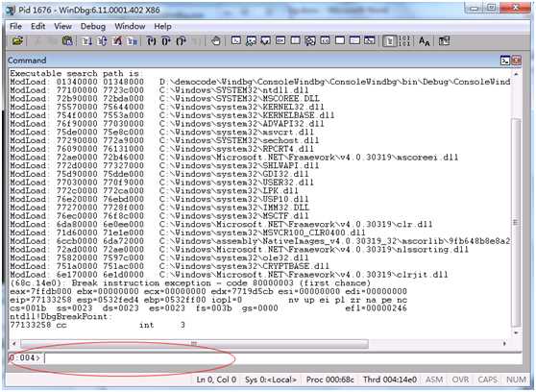Click the '77133258 cc int 3' line
Image resolution: width=536 pixels, height=392 pixels.
(97, 325)
